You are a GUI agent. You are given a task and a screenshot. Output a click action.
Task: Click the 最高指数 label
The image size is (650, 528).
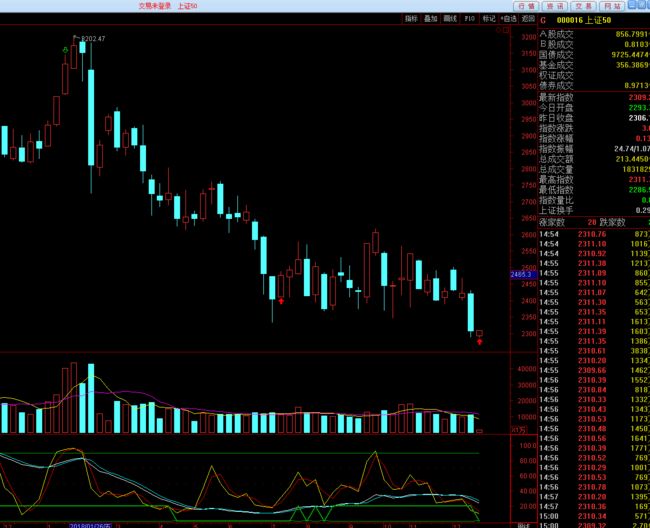[556, 180]
